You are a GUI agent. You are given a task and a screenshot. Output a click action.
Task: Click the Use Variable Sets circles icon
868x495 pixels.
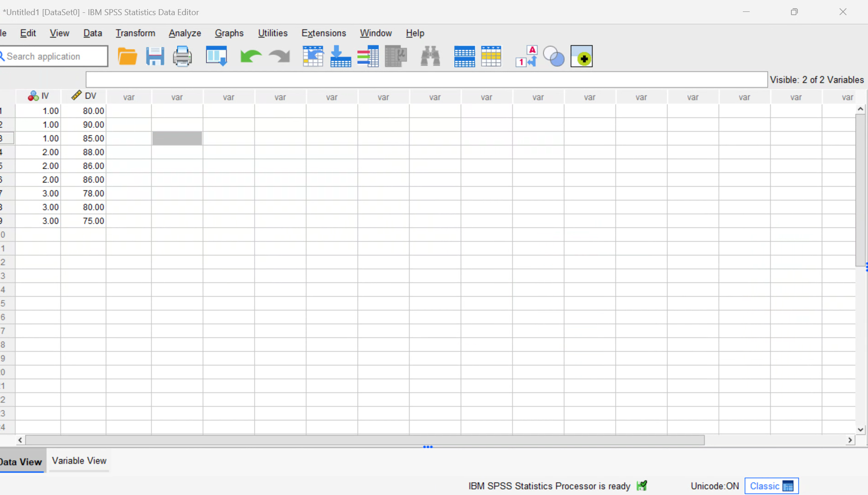(553, 56)
